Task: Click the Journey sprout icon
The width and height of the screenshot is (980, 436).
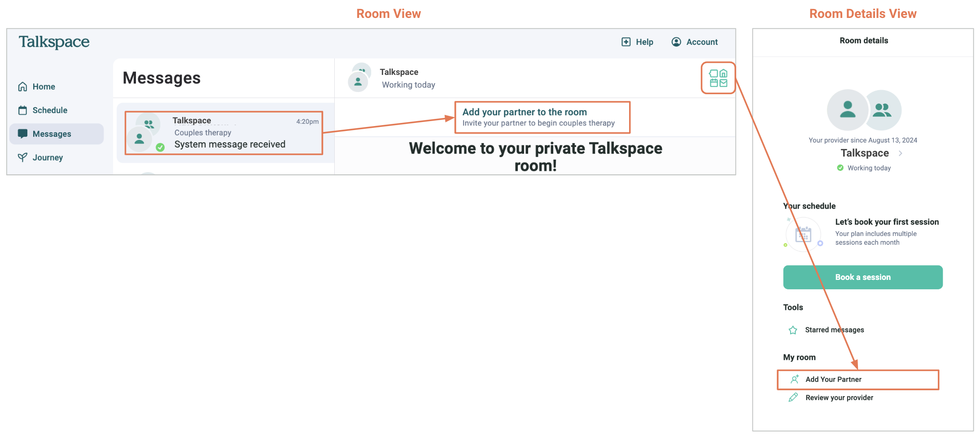Action: click(x=22, y=157)
